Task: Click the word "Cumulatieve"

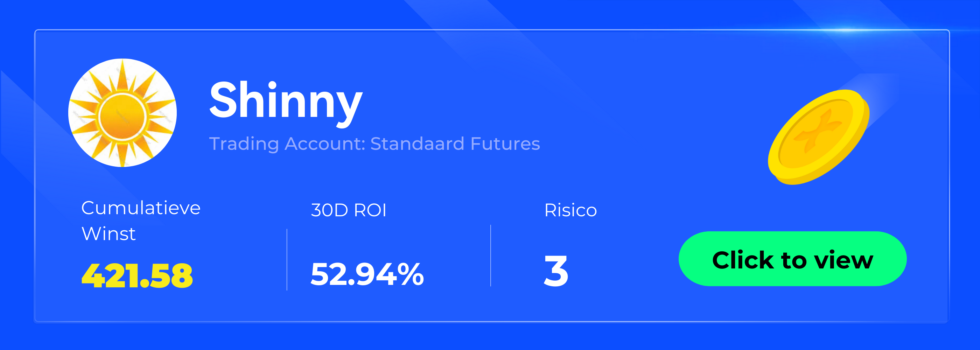Action: click(x=141, y=208)
